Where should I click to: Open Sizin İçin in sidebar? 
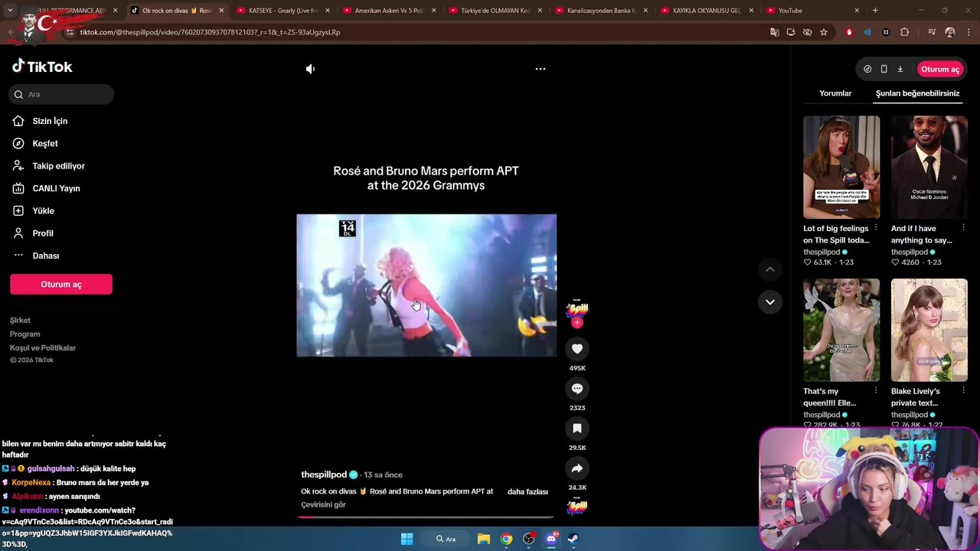pos(50,121)
